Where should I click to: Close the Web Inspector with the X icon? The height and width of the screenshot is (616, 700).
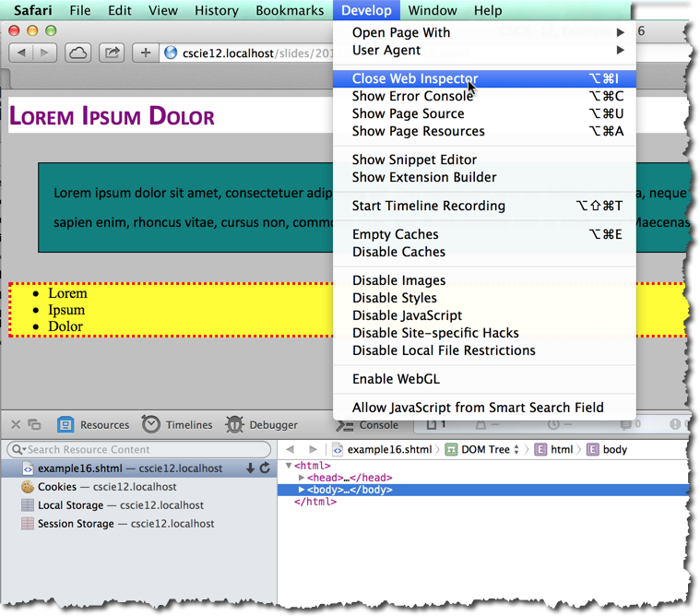tap(16, 425)
